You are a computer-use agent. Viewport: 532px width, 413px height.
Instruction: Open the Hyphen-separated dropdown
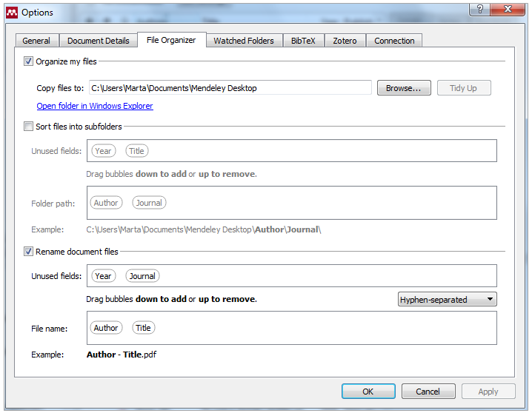click(448, 299)
